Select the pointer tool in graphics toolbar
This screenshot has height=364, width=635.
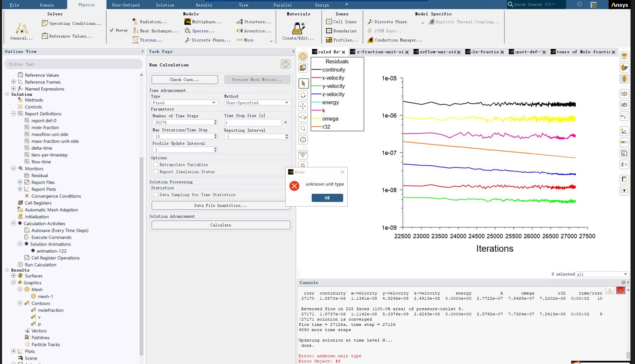pyautogui.click(x=303, y=83)
